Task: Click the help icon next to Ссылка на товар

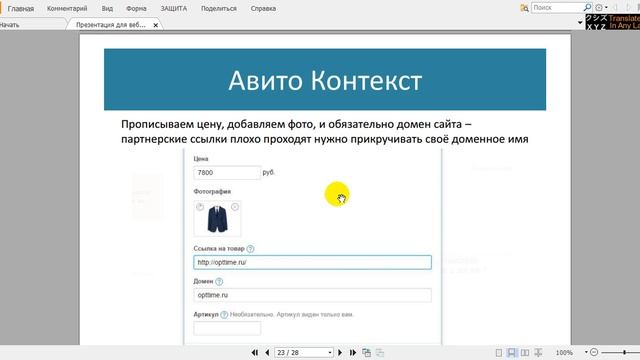Action: 250,249
